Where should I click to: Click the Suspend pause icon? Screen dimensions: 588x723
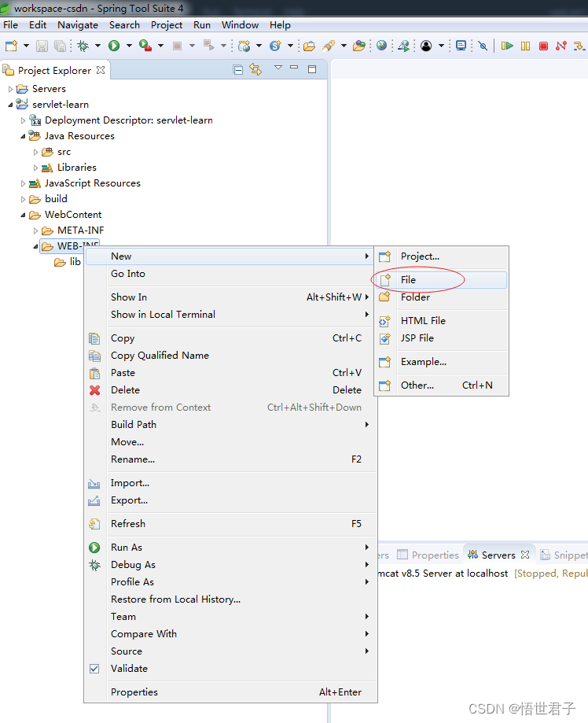(x=525, y=46)
